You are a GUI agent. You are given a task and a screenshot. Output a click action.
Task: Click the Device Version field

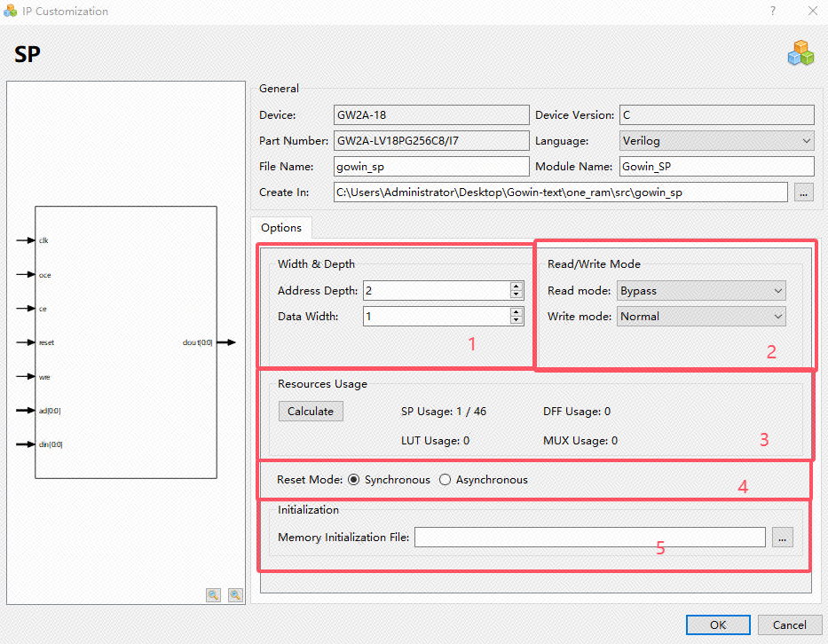[x=716, y=115]
